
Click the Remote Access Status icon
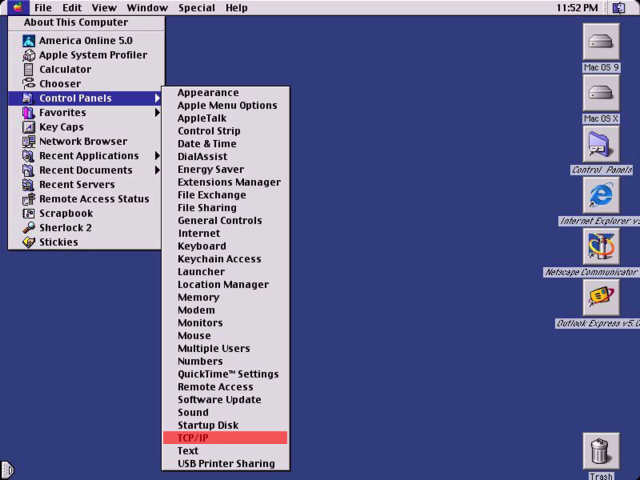pyautogui.click(x=29, y=199)
